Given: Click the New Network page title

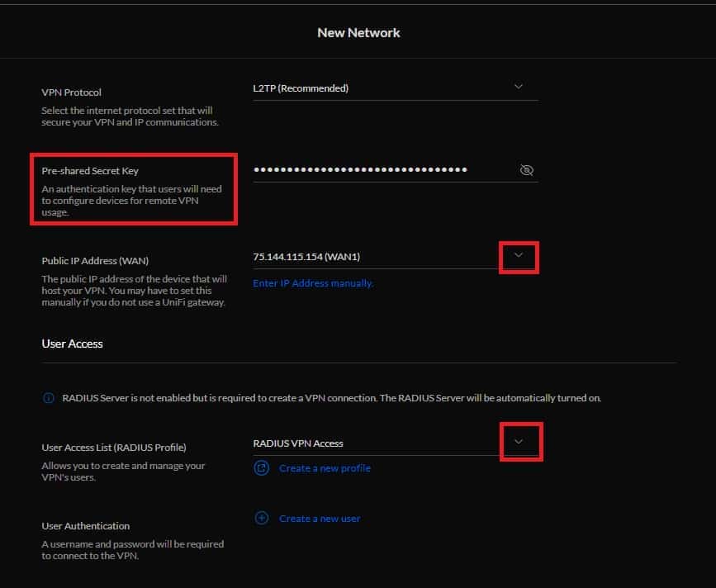Looking at the screenshot, I should click(358, 33).
